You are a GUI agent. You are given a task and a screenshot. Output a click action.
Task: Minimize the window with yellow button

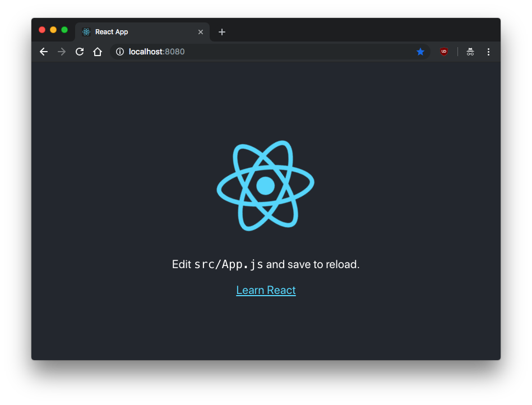[x=53, y=30]
